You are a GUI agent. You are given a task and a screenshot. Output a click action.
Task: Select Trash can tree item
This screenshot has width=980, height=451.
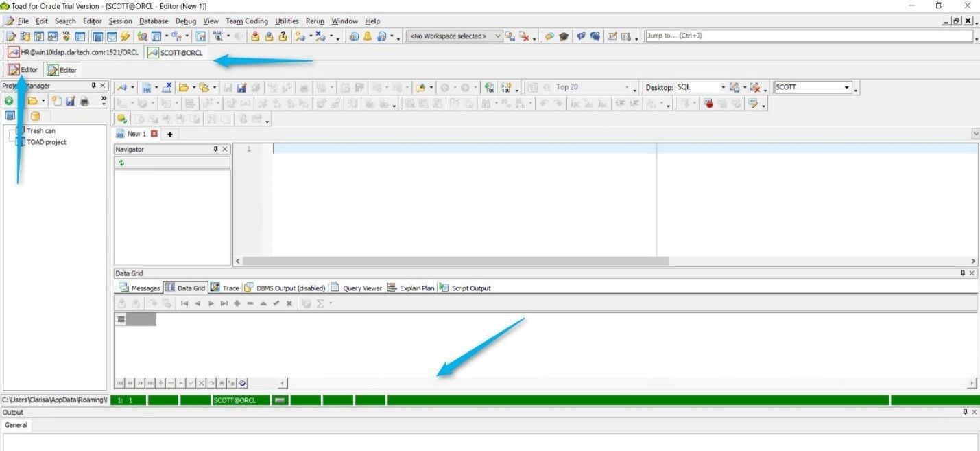pos(40,130)
